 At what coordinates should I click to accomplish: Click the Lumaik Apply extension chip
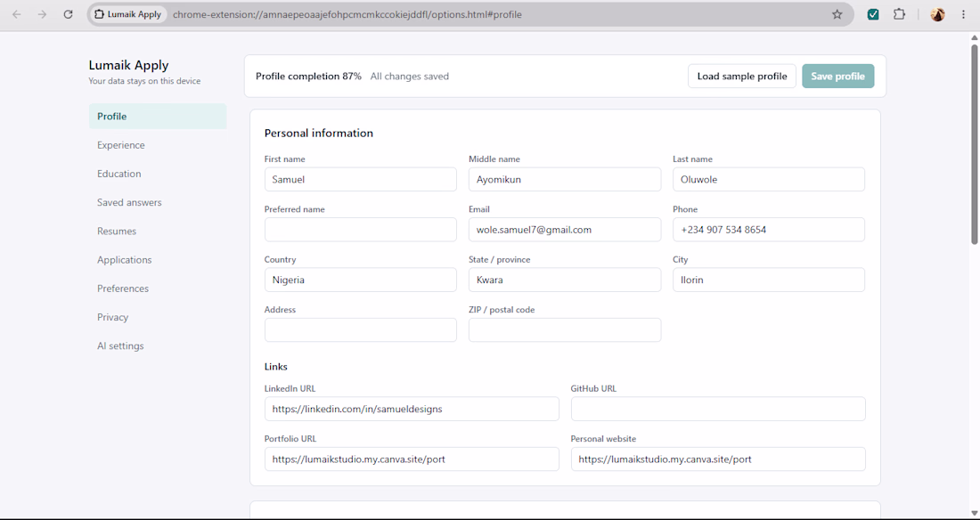(128, 14)
